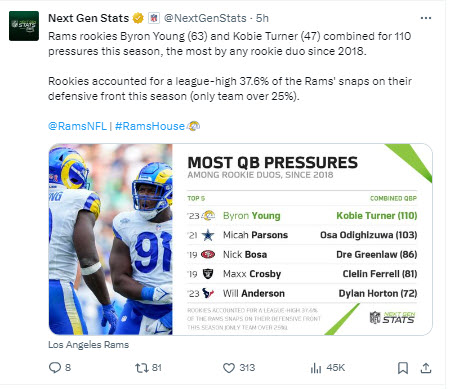Open the #RamsHouse hashtag link
The height and width of the screenshot is (389, 452).
click(x=150, y=126)
